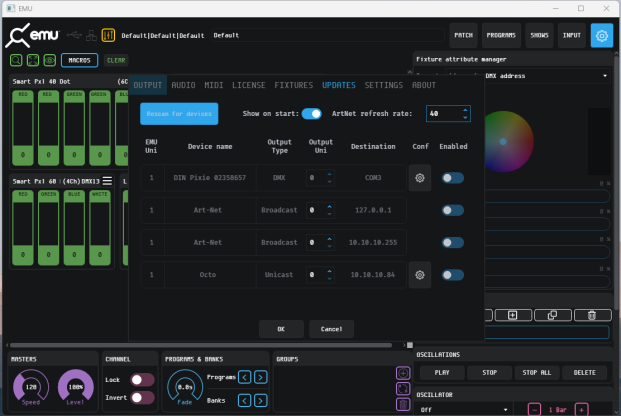Toggle the green eye visibility icon
Image resolution: width=621 pixels, height=416 pixels.
50,60
